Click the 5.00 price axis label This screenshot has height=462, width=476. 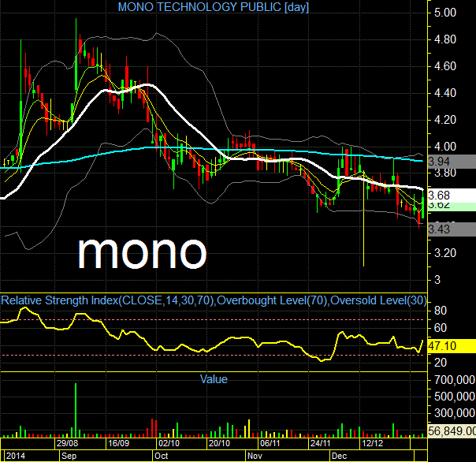click(445, 13)
